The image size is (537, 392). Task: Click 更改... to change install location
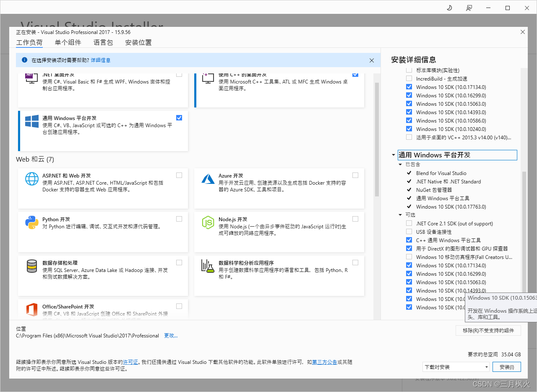click(171, 336)
